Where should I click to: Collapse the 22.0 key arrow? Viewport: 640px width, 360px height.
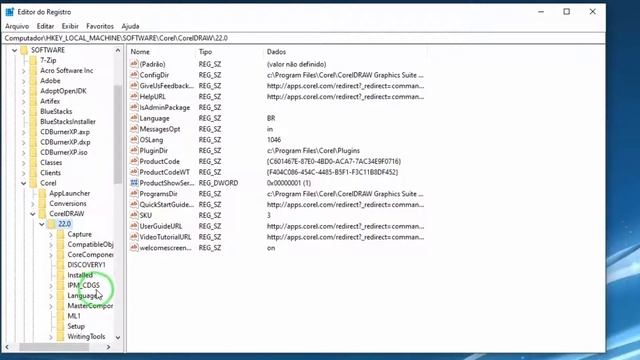click(x=42, y=224)
